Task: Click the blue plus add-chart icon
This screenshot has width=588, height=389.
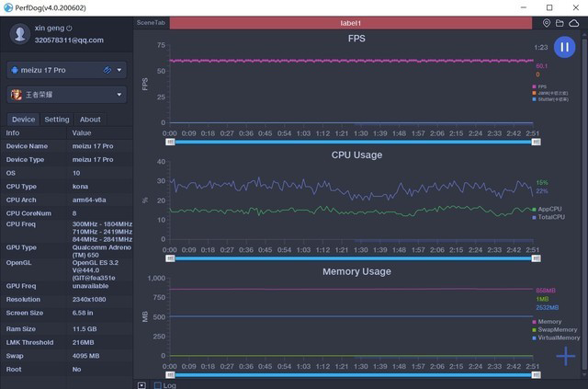Action: pyautogui.click(x=566, y=357)
